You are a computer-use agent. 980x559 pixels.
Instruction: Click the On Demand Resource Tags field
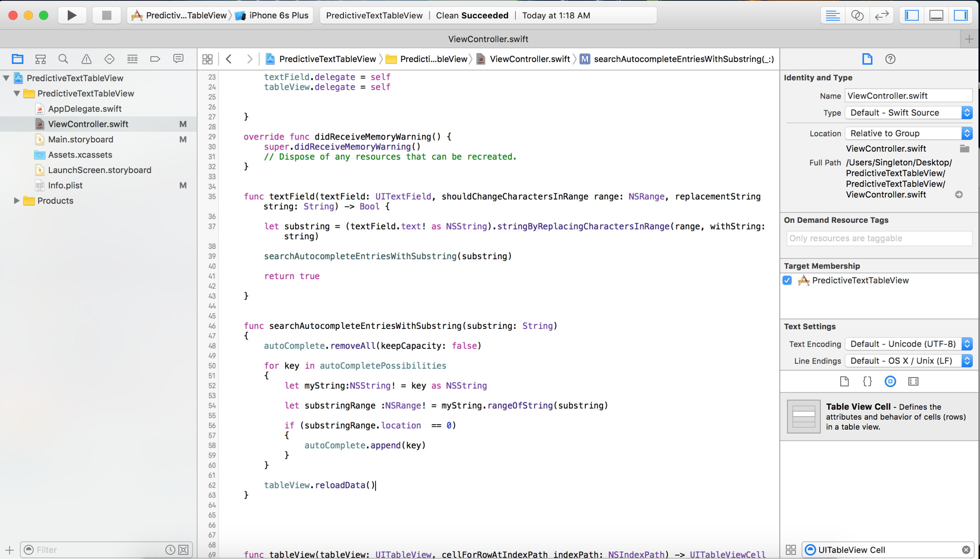tap(879, 238)
